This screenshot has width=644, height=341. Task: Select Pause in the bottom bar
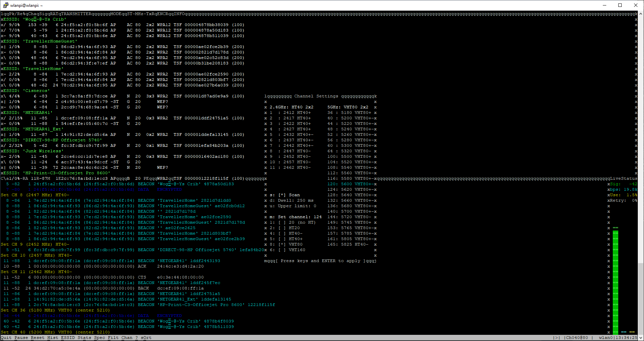(21, 338)
